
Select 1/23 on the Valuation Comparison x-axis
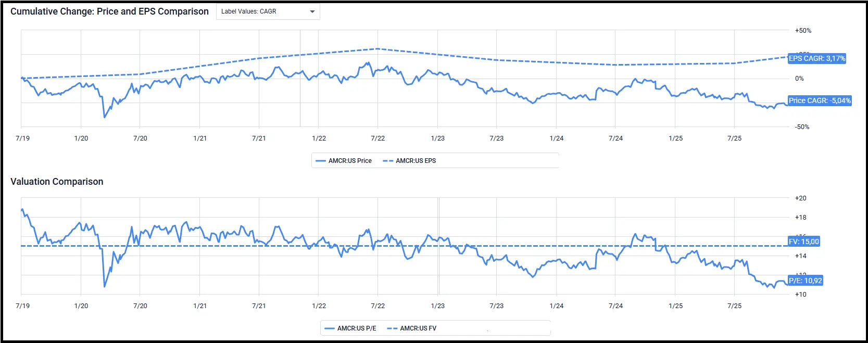pos(437,306)
